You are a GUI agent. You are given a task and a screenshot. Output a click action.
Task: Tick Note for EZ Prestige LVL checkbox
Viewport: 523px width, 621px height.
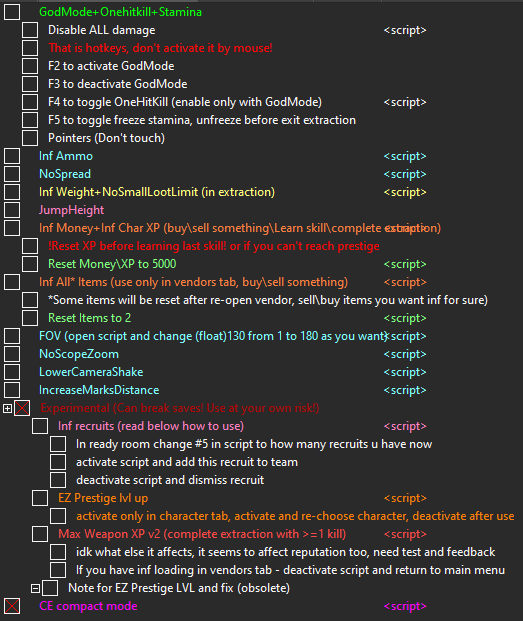[x=50, y=588]
